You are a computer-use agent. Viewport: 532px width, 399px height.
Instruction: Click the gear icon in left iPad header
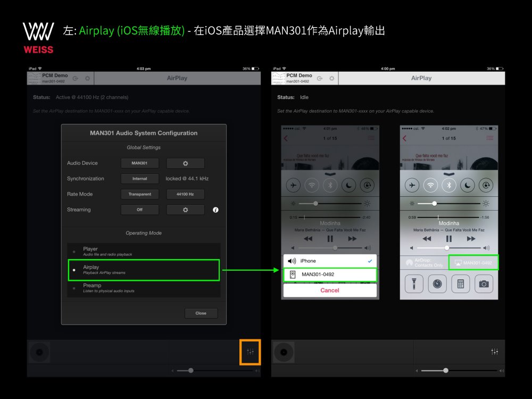[x=88, y=78]
